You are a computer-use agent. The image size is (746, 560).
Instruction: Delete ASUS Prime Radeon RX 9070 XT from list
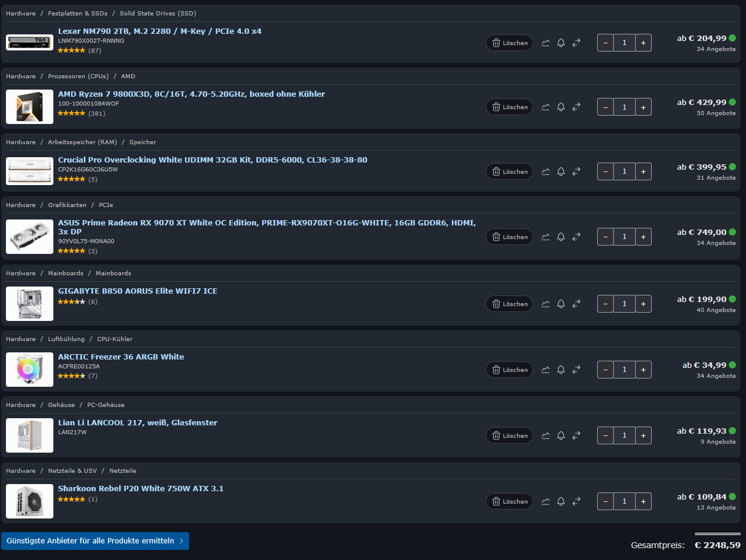click(509, 237)
